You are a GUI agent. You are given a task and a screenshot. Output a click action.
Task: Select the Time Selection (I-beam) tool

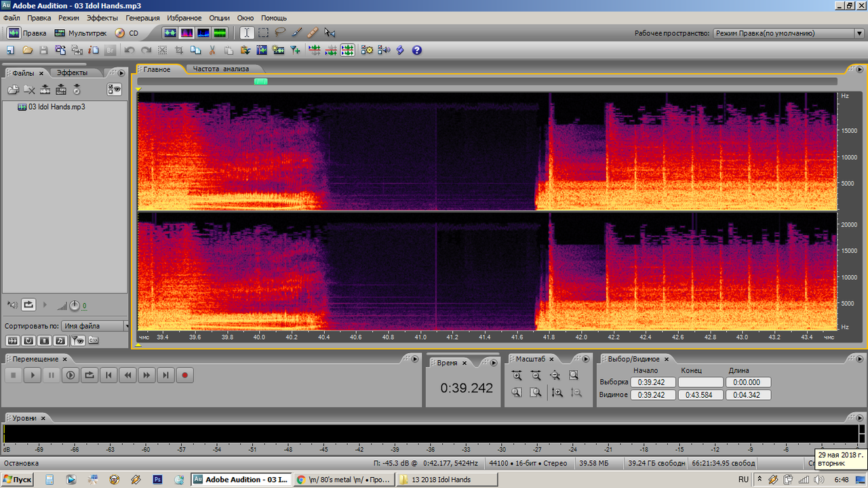(247, 33)
